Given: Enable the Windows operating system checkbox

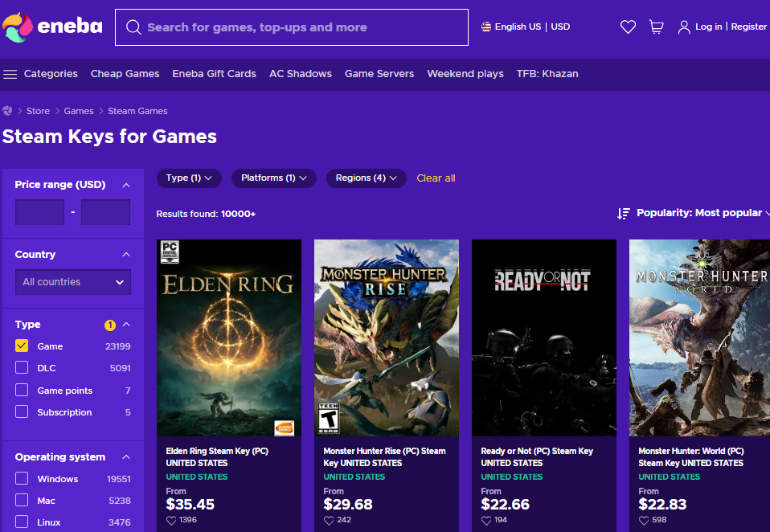Looking at the screenshot, I should tap(22, 479).
